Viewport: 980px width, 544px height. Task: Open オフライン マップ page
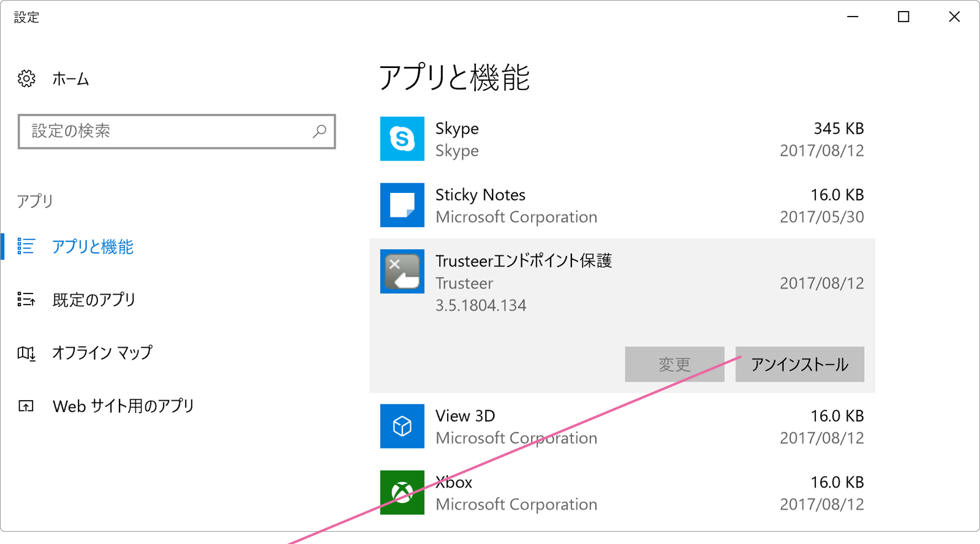(x=102, y=352)
